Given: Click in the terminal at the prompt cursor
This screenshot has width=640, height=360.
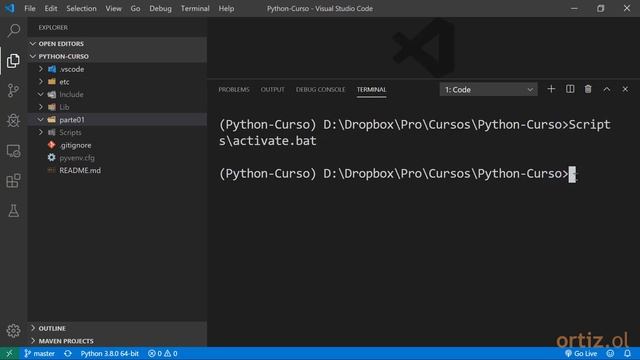Looking at the screenshot, I should (572, 174).
